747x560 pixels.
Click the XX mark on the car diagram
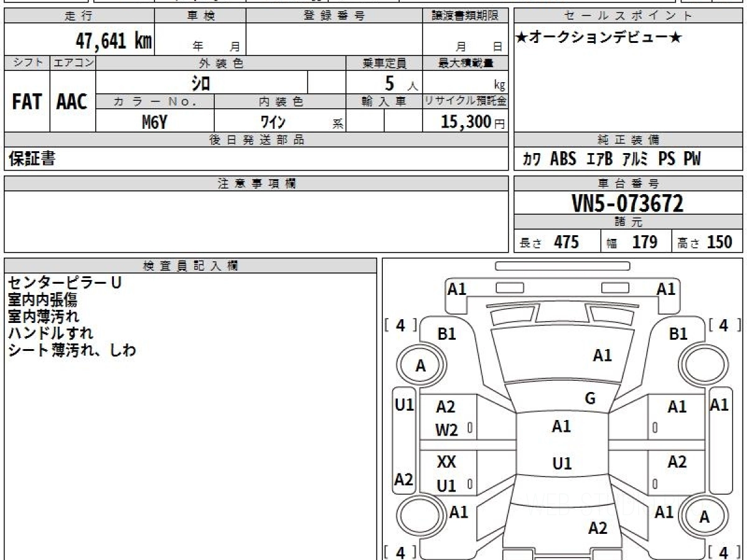[446, 462]
